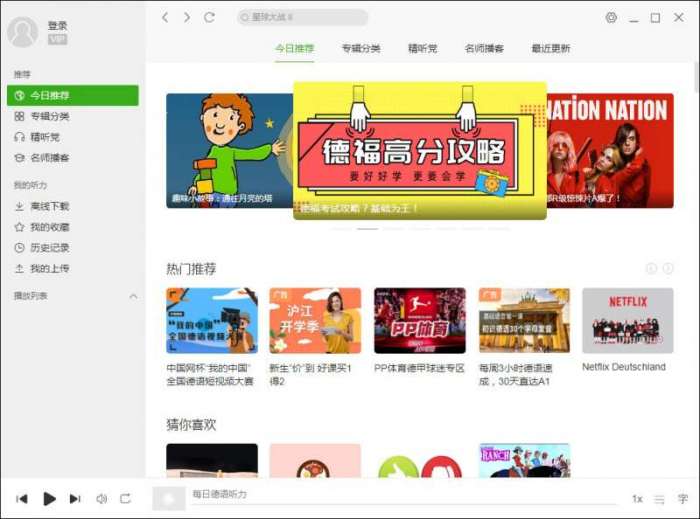Show previous 热门推荐 items with left arrow
700x519 pixels.
(651, 268)
